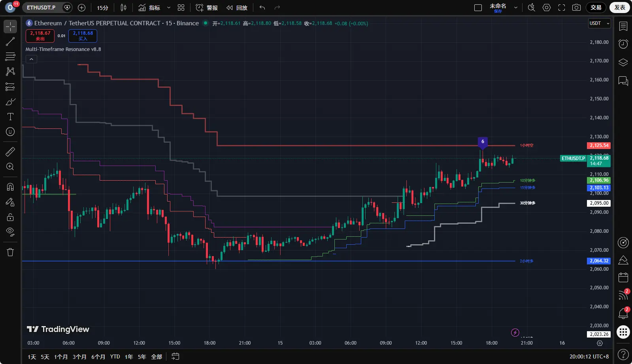The height and width of the screenshot is (364, 632).
Task: Open the user profile avatar menu
Action: [10, 8]
